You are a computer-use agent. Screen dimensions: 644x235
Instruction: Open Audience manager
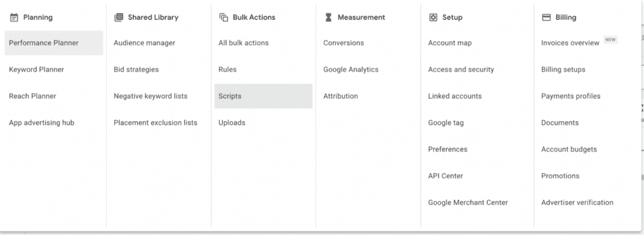tap(145, 43)
